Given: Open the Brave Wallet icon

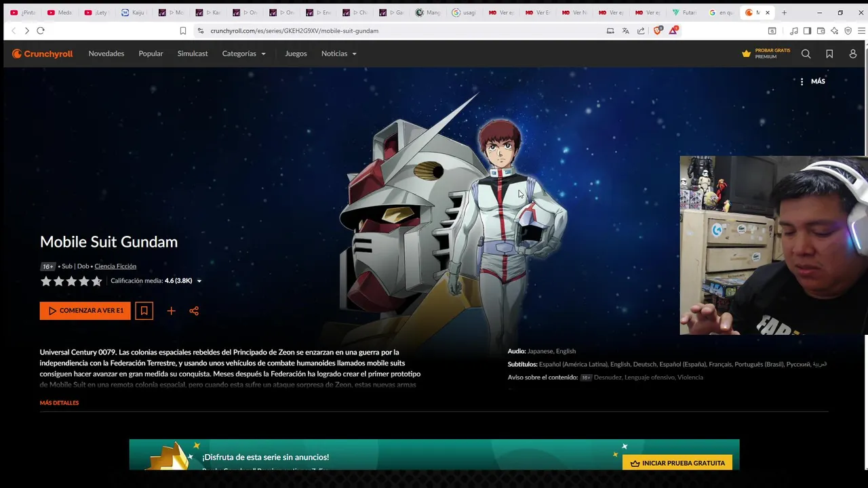Looking at the screenshot, I should 821,30.
